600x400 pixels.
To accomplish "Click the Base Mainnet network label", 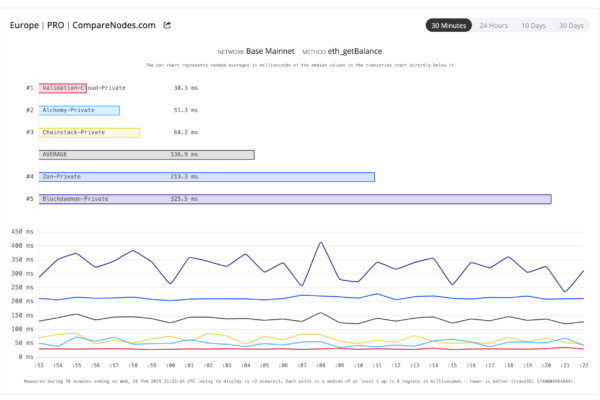I will 270,51.
